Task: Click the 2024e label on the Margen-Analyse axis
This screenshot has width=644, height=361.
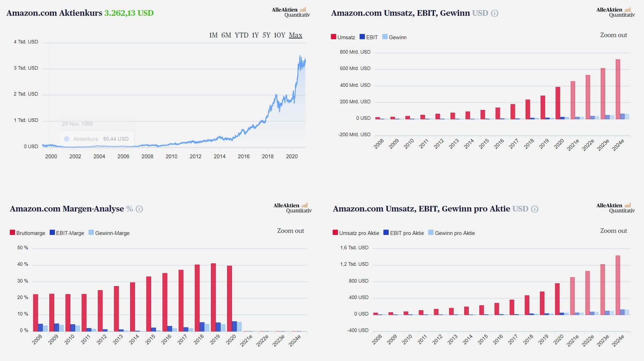Action: tap(295, 341)
